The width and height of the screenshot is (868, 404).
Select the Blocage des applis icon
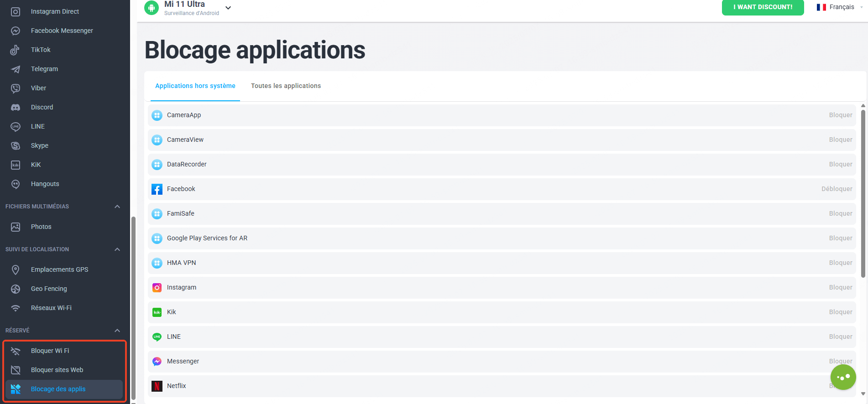point(16,389)
